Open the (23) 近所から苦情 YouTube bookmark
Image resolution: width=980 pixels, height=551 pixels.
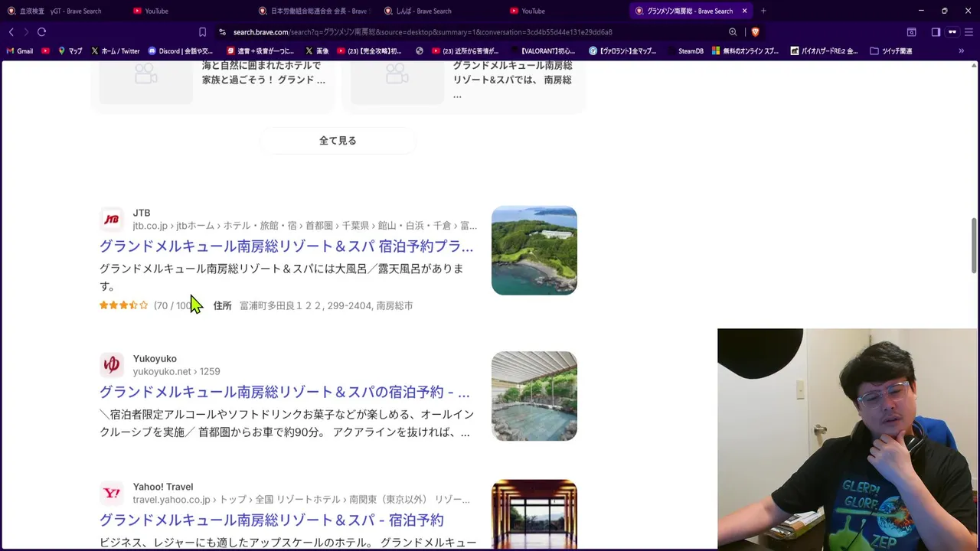pyautogui.click(x=465, y=51)
